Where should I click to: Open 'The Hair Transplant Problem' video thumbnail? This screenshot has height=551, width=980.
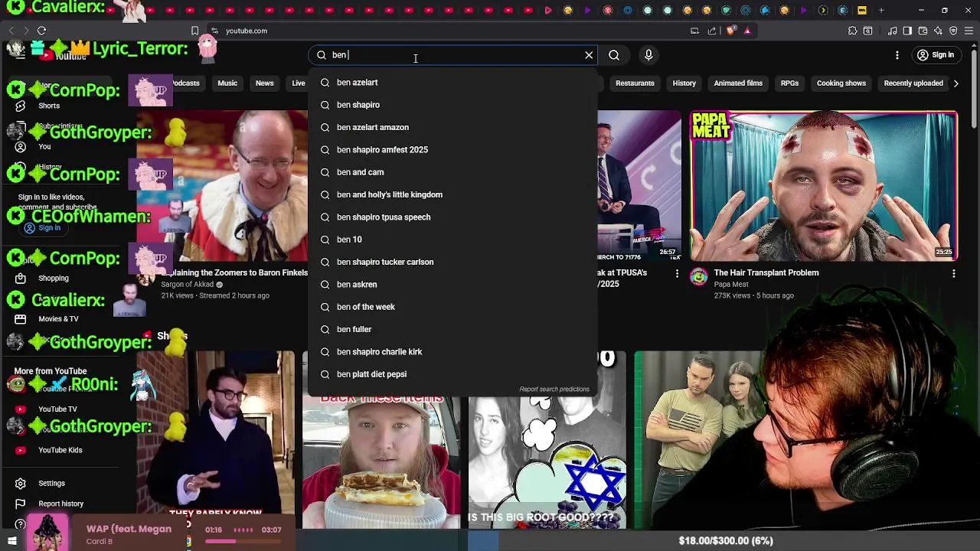[824, 186]
